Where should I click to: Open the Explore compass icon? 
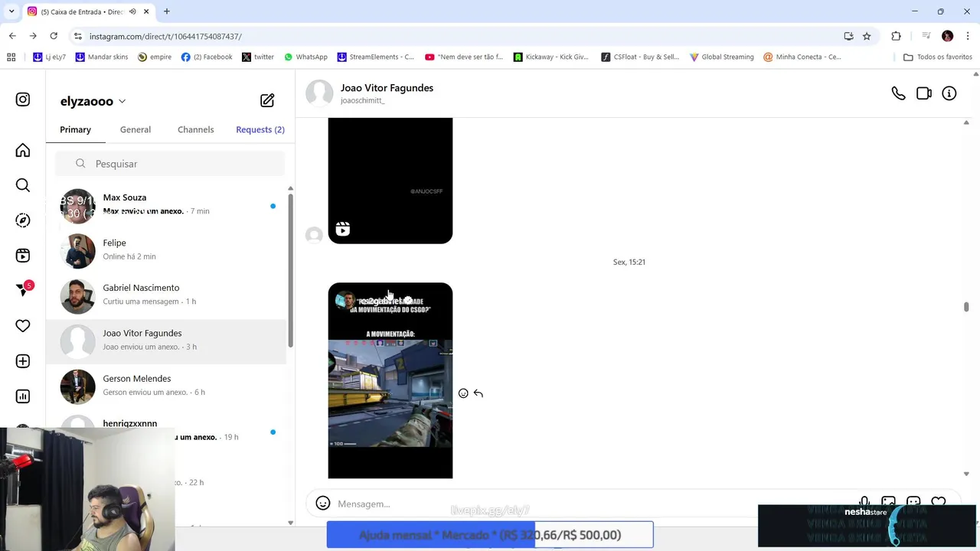tap(23, 220)
